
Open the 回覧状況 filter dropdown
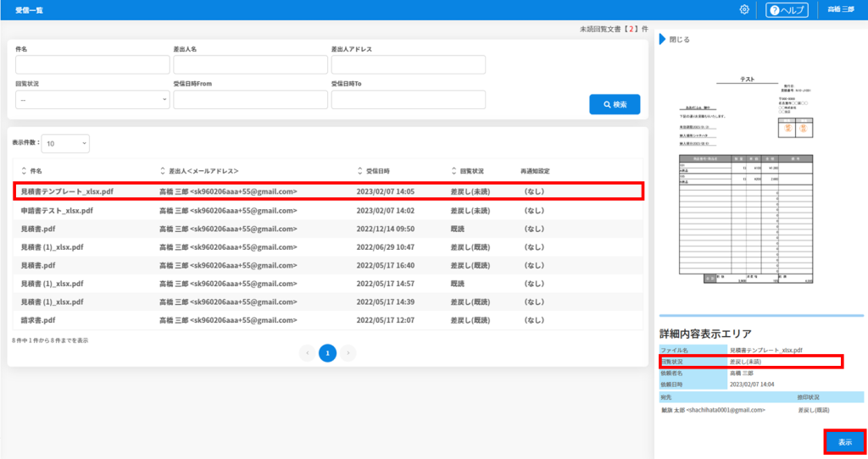[92, 100]
